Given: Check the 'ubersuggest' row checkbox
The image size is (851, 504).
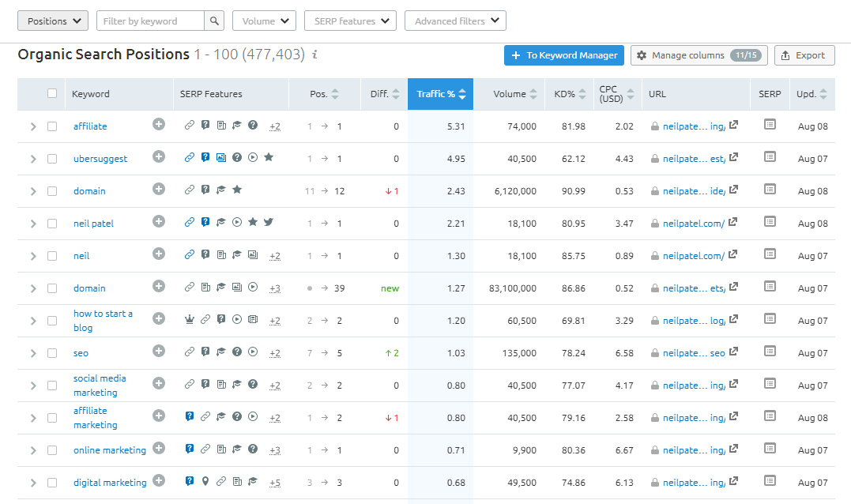Looking at the screenshot, I should 52,159.
